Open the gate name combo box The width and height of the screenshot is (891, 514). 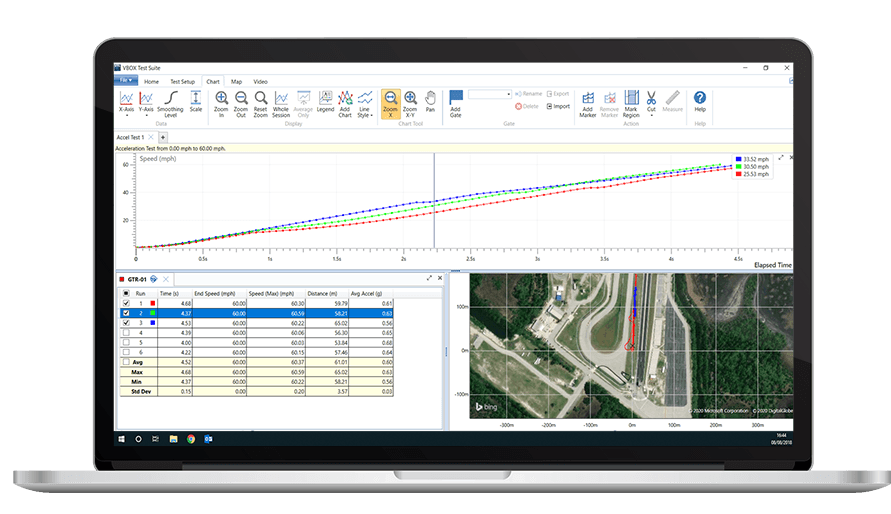tap(490, 94)
